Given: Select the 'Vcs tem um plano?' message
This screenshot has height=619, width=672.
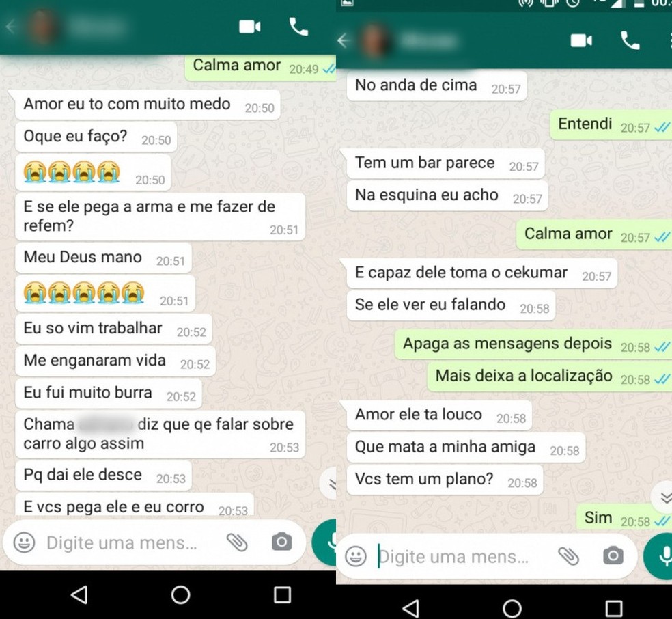Looking at the screenshot, I should click(445, 479).
